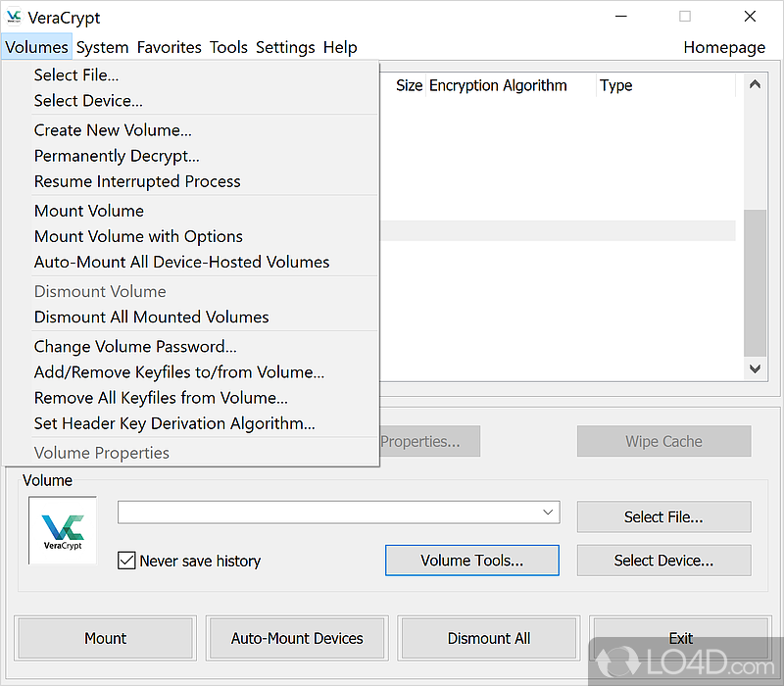Click the Encryption Algorithm column header
Screen dimensions: 784x686
click(x=511, y=85)
